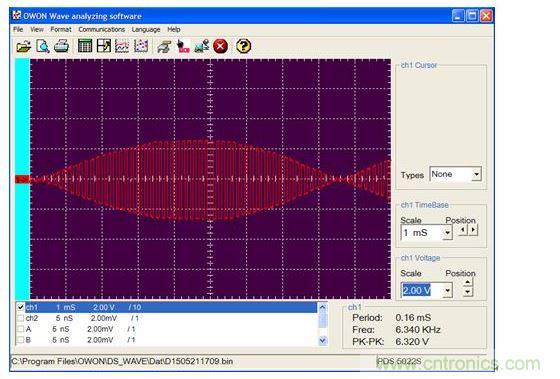Enable the ch2 channel checkbox

[x=21, y=318]
